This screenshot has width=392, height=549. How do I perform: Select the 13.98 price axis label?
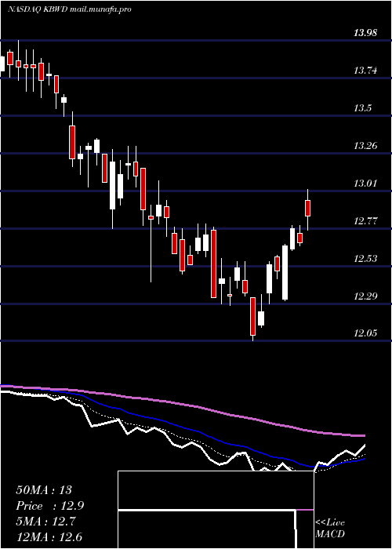pos(365,33)
